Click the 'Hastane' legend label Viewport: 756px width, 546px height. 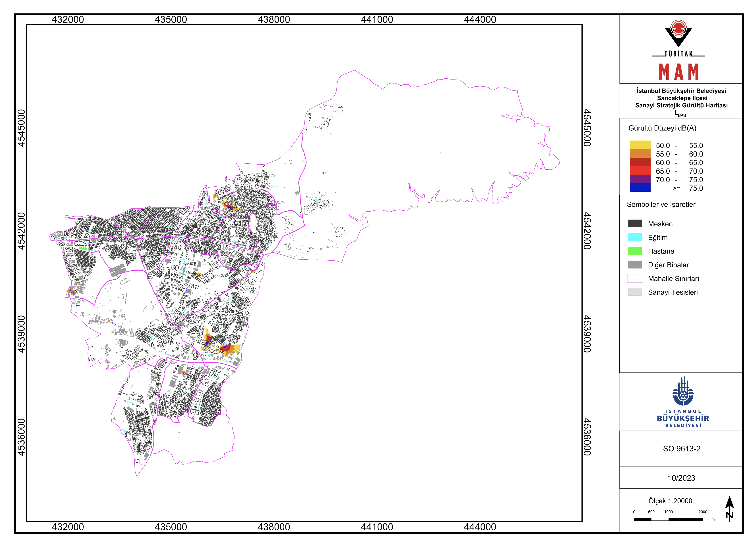[661, 251]
